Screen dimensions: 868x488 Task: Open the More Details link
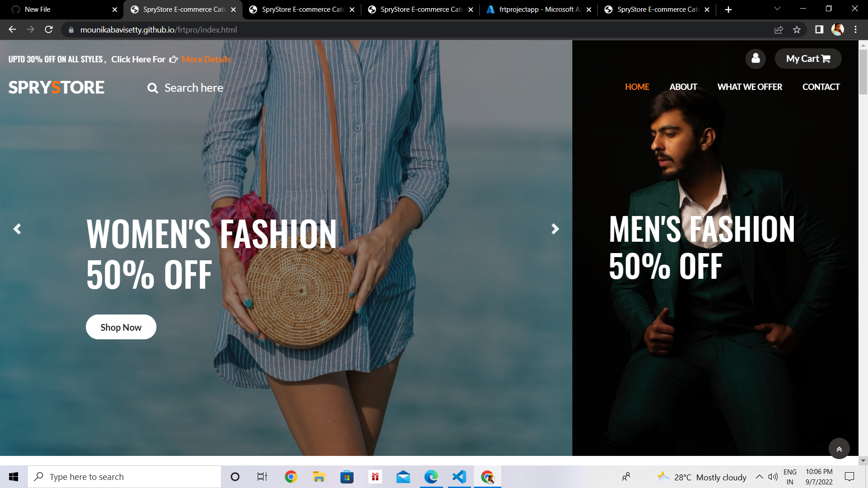[206, 59]
